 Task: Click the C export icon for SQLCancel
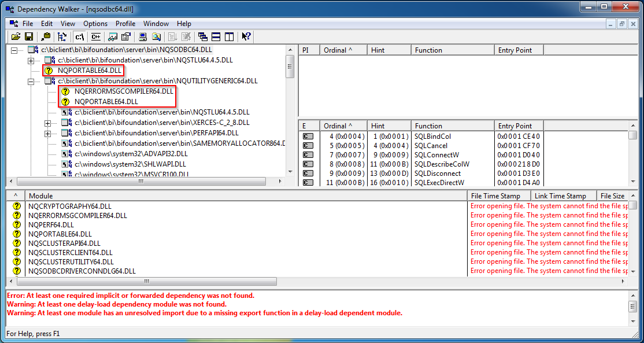pyautogui.click(x=307, y=145)
